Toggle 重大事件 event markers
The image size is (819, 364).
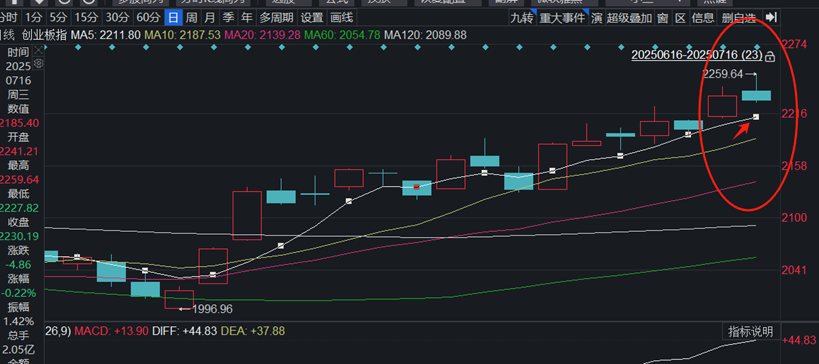563,18
